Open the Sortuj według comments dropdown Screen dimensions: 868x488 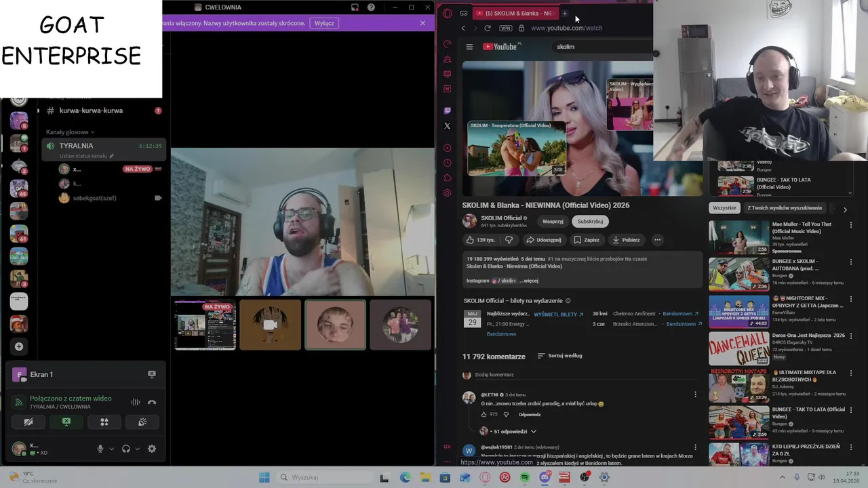[x=559, y=356]
